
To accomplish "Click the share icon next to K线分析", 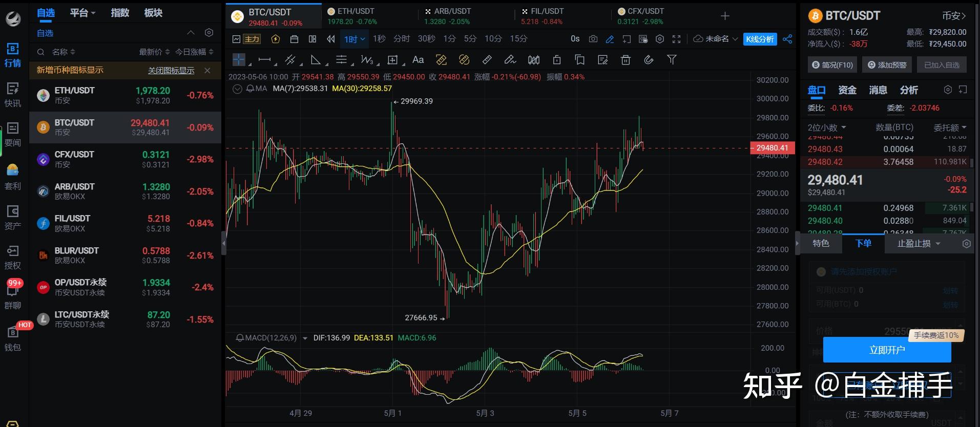I will point(787,39).
